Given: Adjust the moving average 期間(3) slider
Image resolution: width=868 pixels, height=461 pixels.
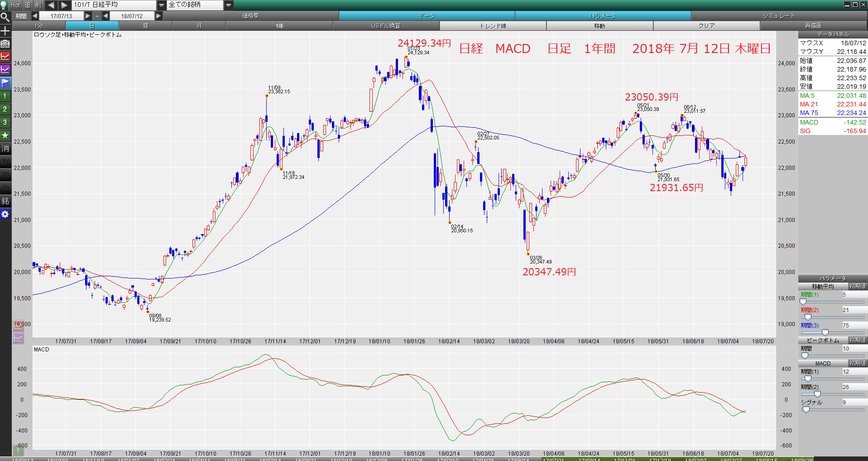Looking at the screenshot, I should point(825,332).
